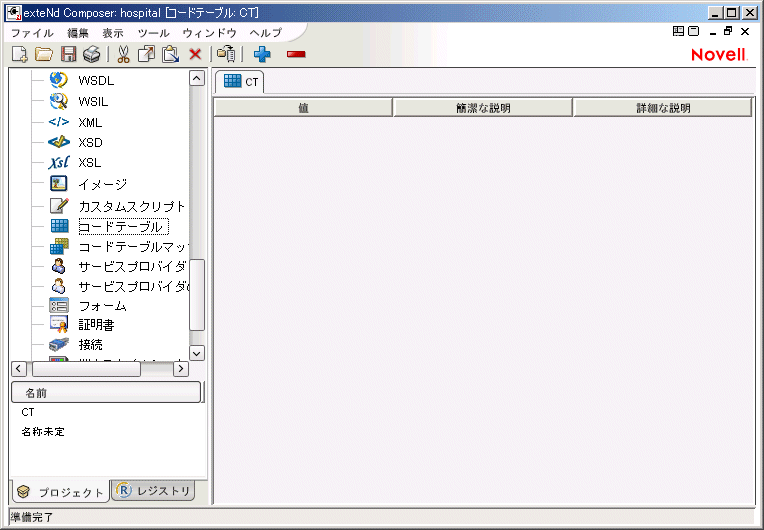The width and height of the screenshot is (764, 530).
Task: Click tree scrollbar down arrow
Action: coord(197,353)
